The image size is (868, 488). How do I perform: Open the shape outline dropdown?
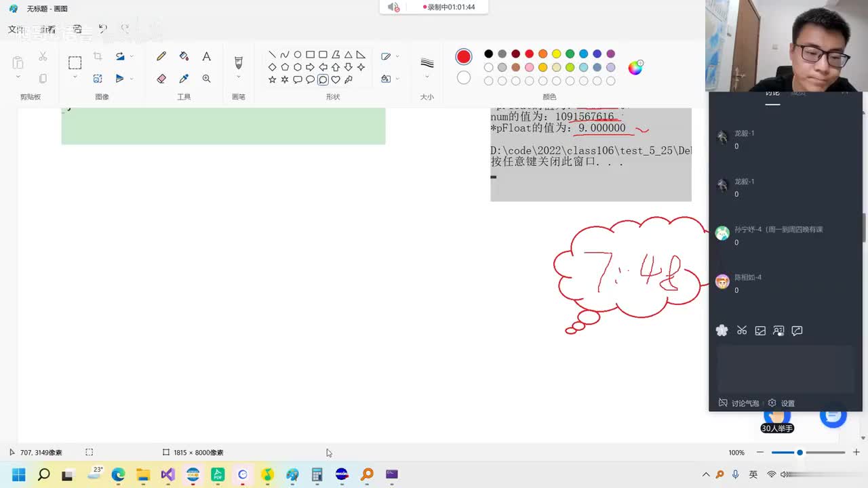tap(397, 56)
